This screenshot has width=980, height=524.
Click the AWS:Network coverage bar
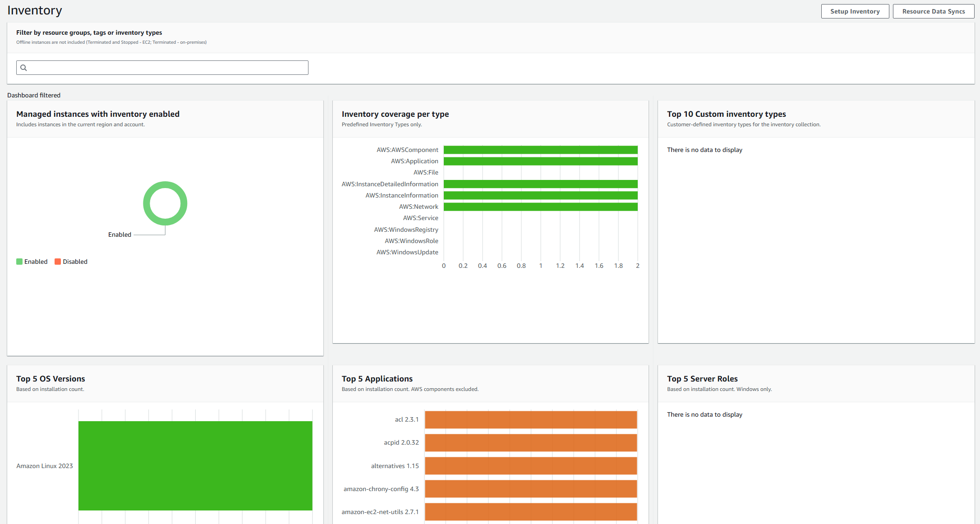pos(540,207)
